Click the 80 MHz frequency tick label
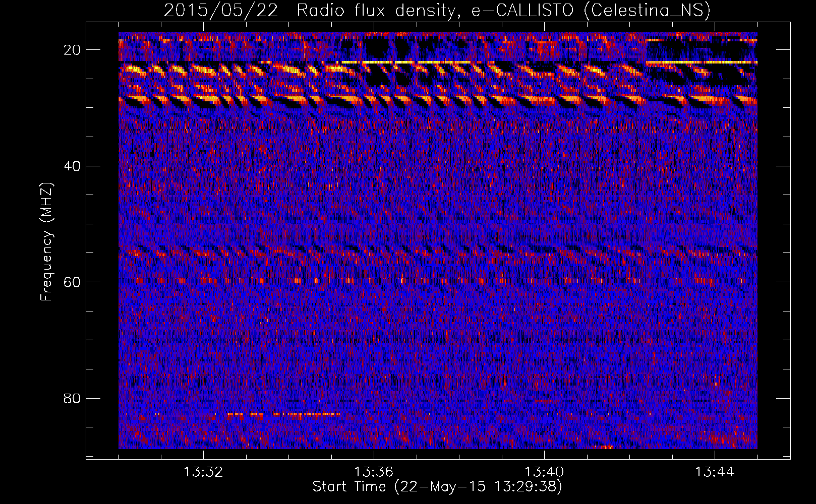Viewport: 816px width, 504px height. pos(72,398)
